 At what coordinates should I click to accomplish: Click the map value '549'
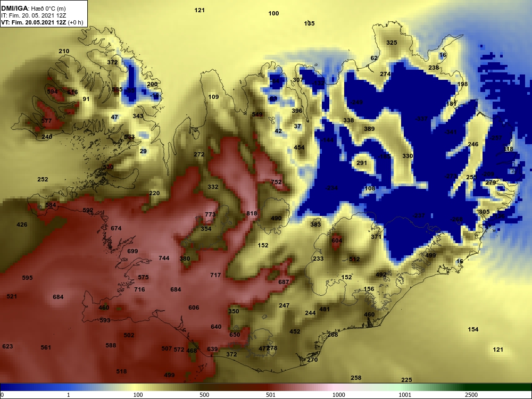pos(257,115)
